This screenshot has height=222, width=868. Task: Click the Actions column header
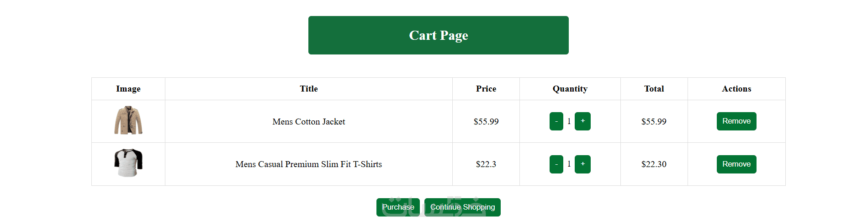(736, 89)
